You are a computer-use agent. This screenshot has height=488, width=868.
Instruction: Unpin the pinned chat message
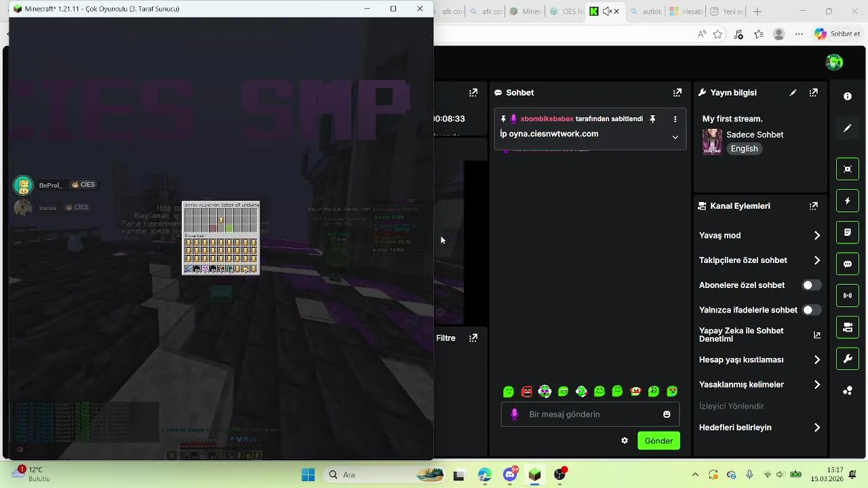point(652,119)
